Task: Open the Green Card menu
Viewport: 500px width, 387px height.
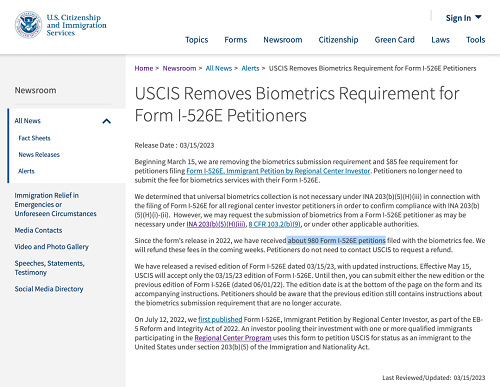Action: click(x=395, y=40)
